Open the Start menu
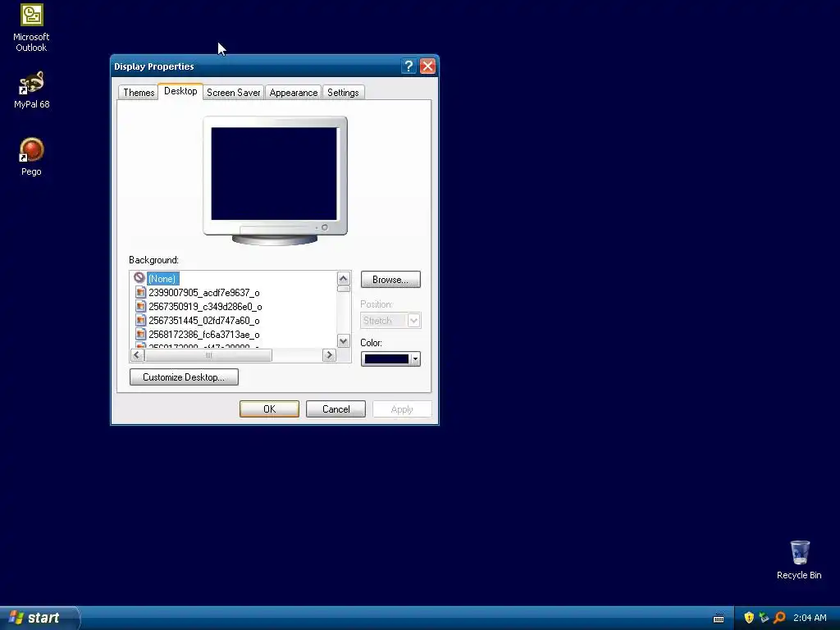 pos(39,618)
